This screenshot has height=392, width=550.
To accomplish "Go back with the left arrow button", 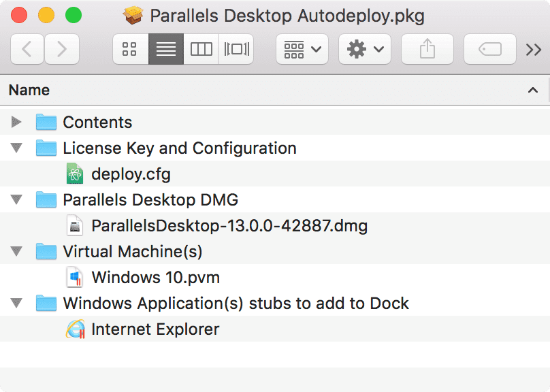I will pyautogui.click(x=27, y=49).
